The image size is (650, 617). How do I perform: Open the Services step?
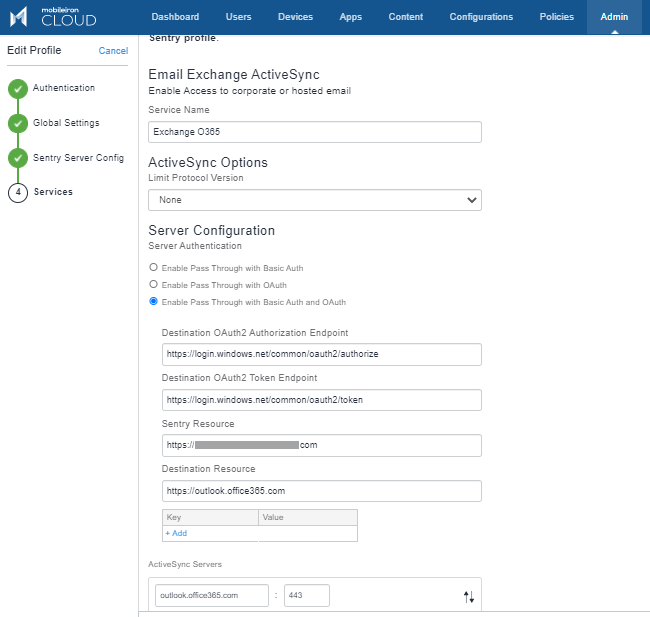click(x=53, y=192)
